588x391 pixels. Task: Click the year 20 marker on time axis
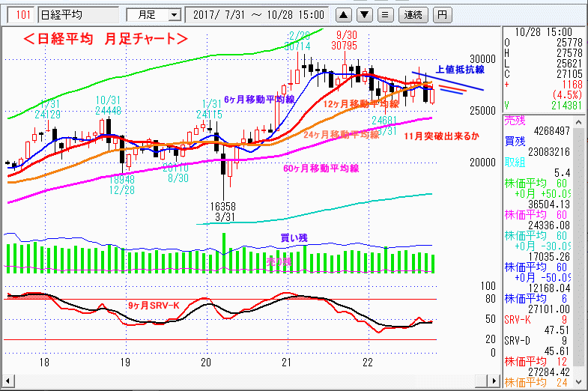tap(206, 363)
